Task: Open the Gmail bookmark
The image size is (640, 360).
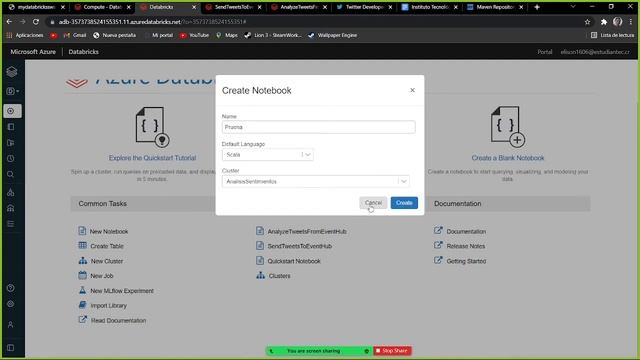Action: (75, 36)
